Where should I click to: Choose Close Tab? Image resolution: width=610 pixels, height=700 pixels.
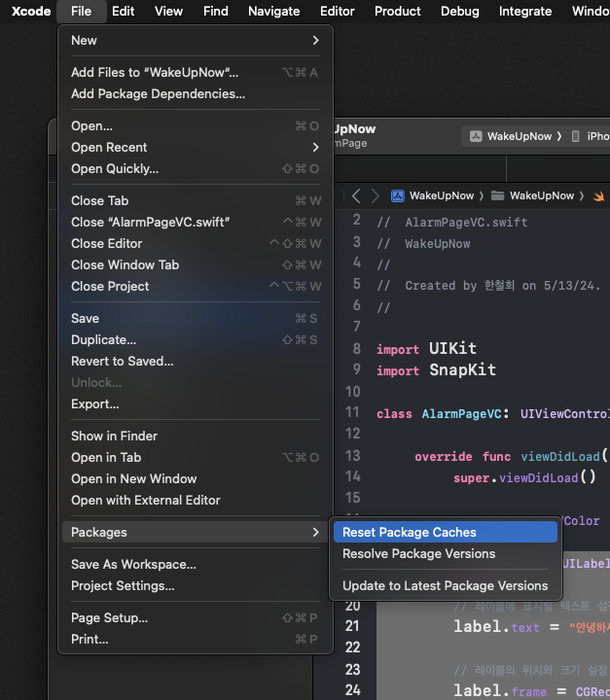(x=196, y=201)
